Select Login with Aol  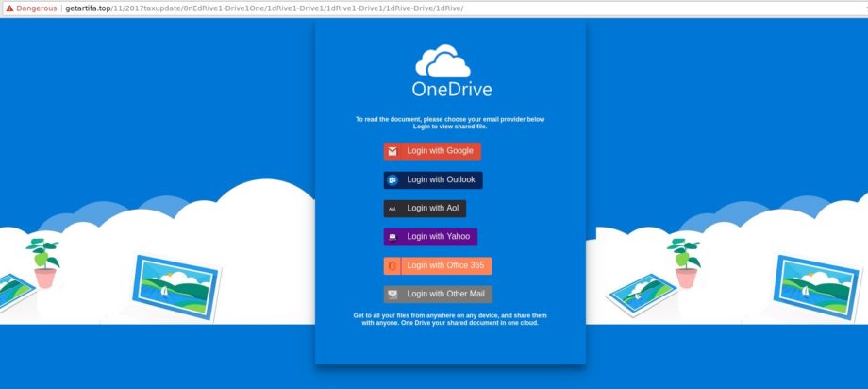click(425, 209)
